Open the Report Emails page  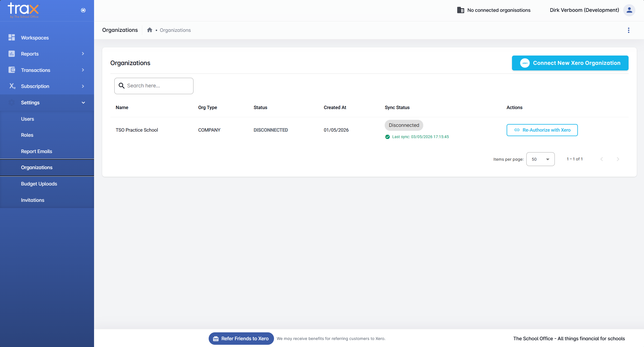[47, 151]
